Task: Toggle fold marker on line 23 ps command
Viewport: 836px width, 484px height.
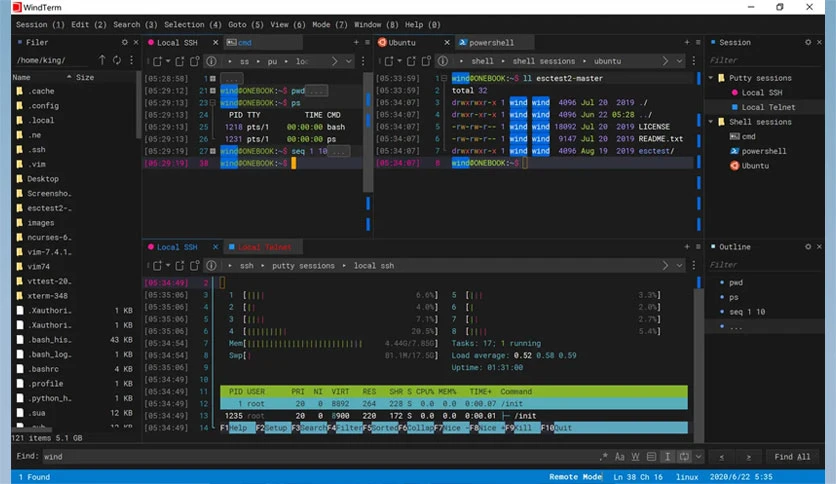Action: pos(213,103)
